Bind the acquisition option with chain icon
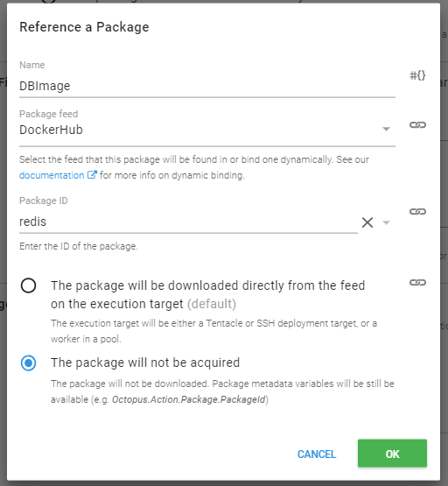 coord(417,283)
